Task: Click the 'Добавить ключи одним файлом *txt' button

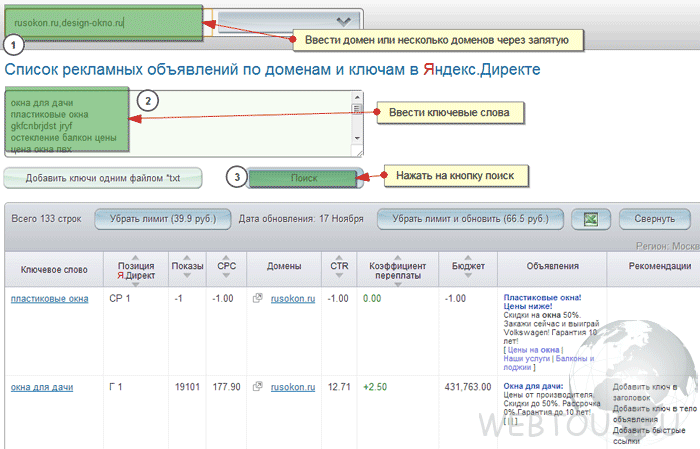Action: 103,178
